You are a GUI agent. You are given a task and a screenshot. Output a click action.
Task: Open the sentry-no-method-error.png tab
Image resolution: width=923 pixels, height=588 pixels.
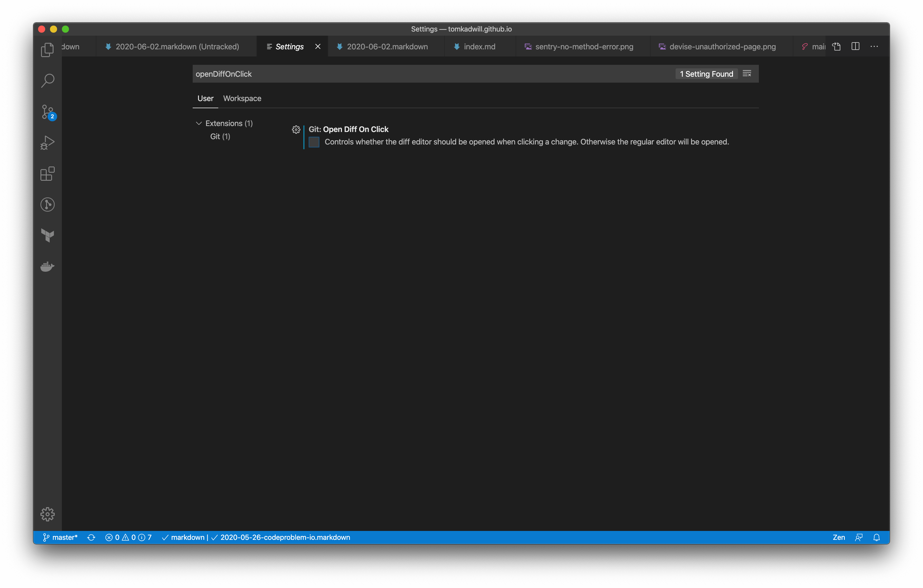click(583, 46)
